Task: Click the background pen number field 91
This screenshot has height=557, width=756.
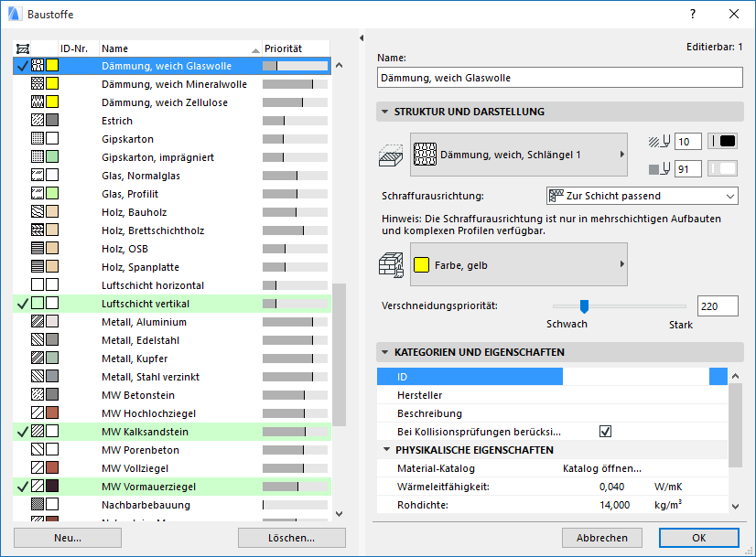Action: click(x=687, y=169)
